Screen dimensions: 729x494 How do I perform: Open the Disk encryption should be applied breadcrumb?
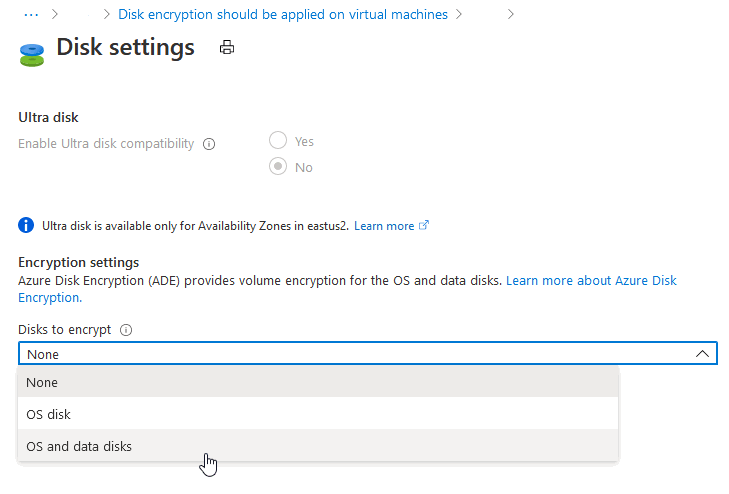pos(283,15)
